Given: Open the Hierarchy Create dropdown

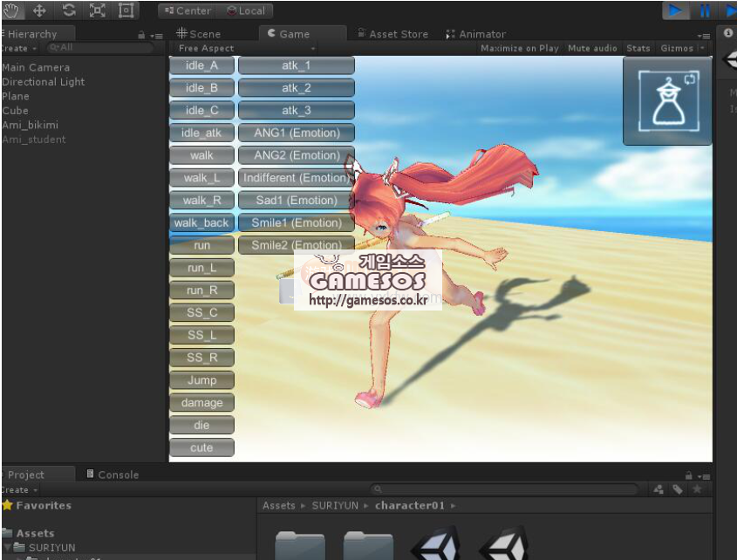Looking at the screenshot, I should (18, 48).
